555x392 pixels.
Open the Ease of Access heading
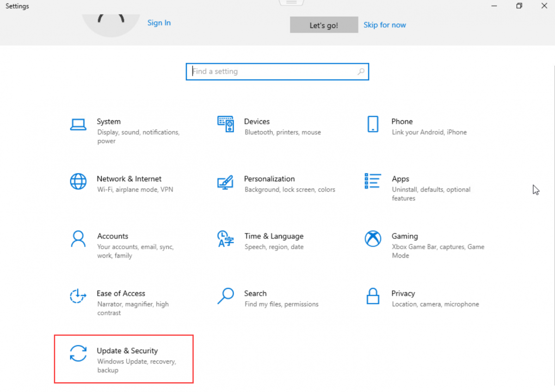(x=121, y=294)
